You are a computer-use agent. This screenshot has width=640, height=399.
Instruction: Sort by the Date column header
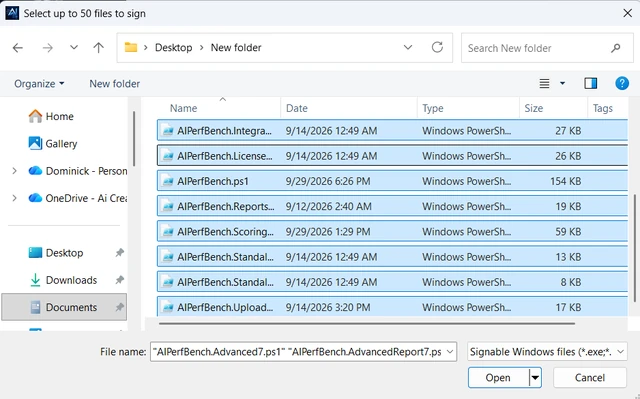[297, 109]
